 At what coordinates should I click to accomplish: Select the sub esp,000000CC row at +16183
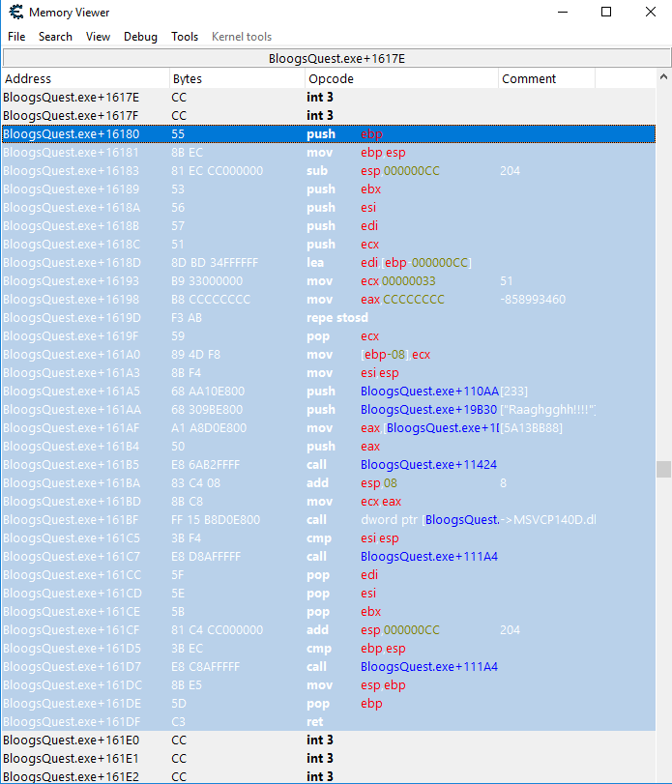pyautogui.click(x=329, y=170)
